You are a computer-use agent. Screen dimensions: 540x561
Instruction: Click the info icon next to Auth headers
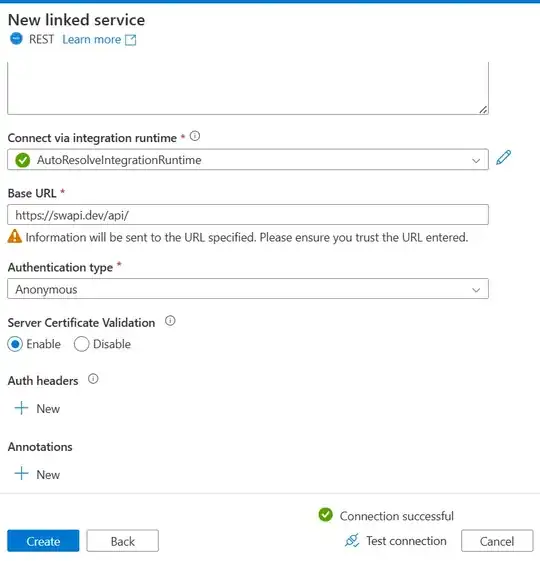click(93, 379)
